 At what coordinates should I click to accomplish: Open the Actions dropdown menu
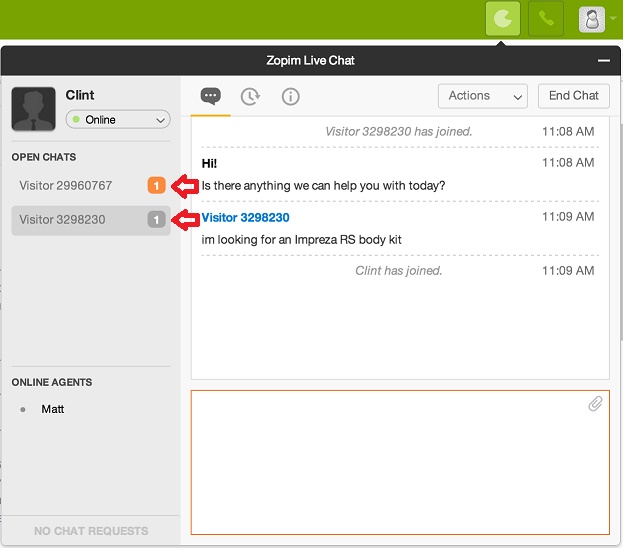[482, 96]
